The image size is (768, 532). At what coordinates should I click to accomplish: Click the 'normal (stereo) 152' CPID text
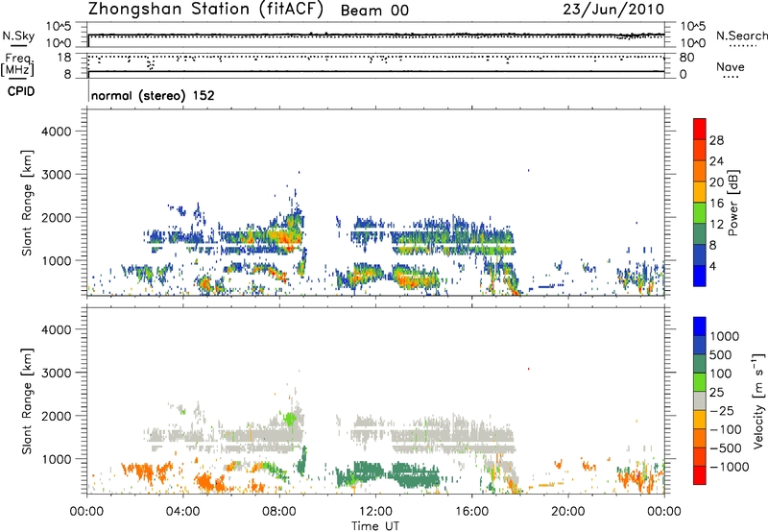pos(153,95)
